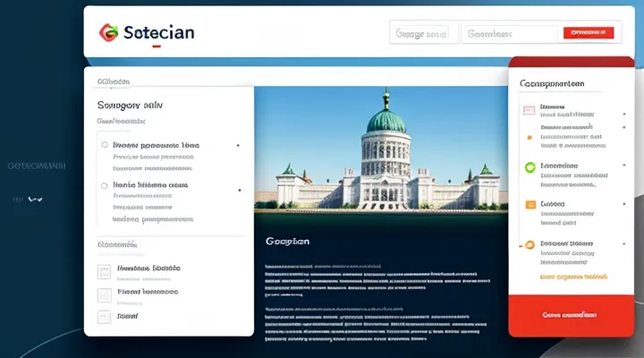Focus the header field beside the red button
The width and height of the screenshot is (644, 358).
tap(509, 34)
